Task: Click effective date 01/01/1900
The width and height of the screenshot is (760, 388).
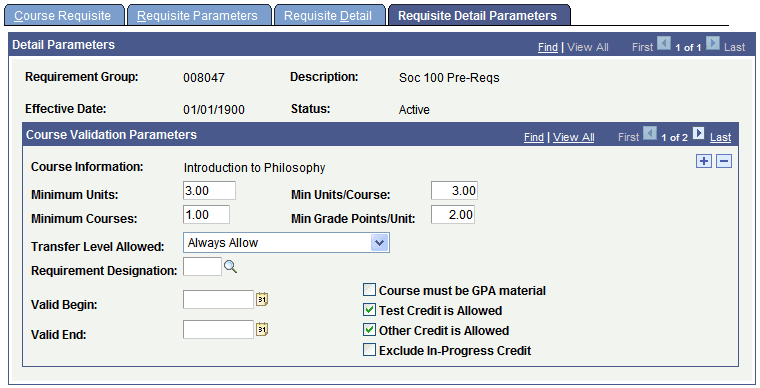Action: 214,109
